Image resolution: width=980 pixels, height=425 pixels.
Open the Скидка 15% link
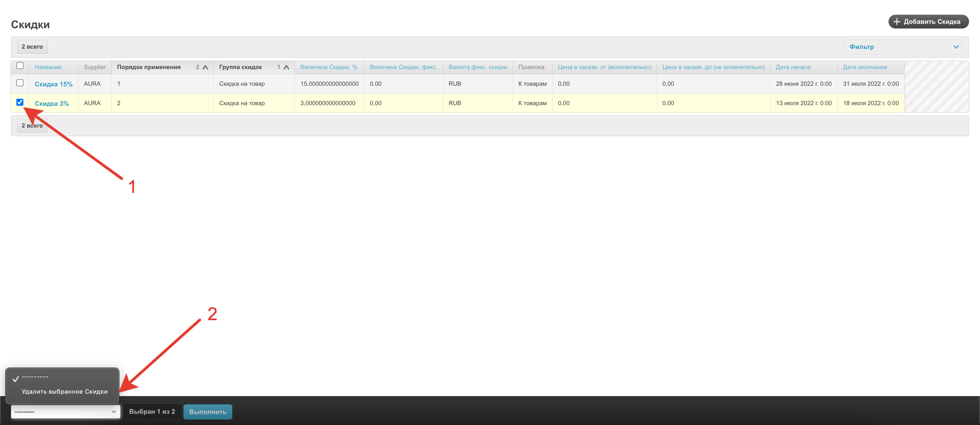click(x=54, y=84)
